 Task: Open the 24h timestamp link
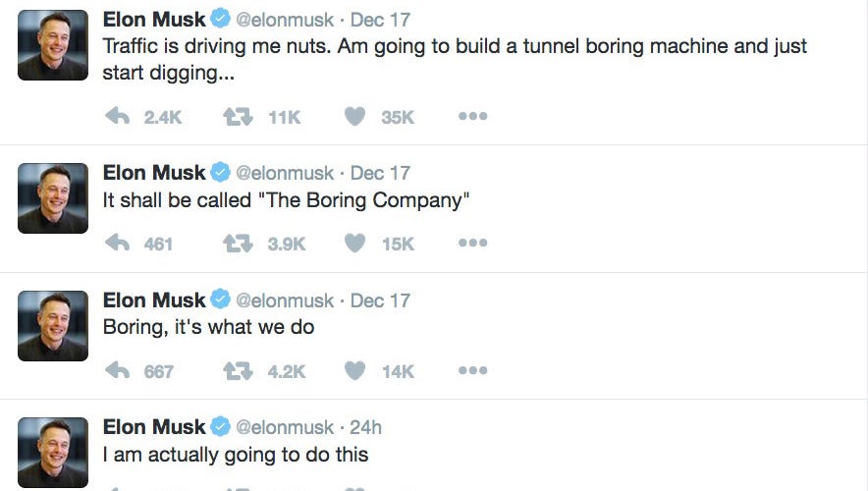coord(365,427)
